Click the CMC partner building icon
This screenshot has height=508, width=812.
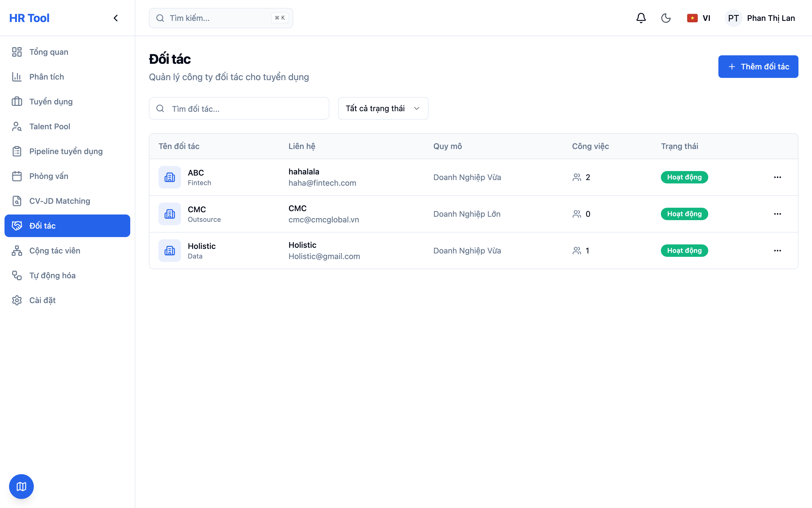(170, 214)
